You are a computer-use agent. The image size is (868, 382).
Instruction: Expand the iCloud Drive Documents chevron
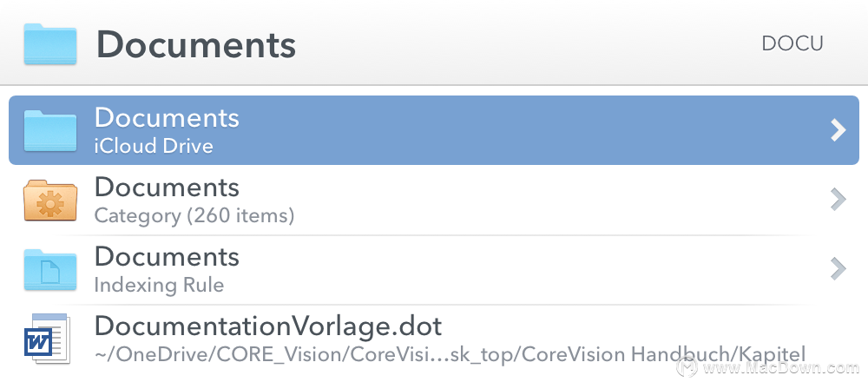pyautogui.click(x=838, y=130)
